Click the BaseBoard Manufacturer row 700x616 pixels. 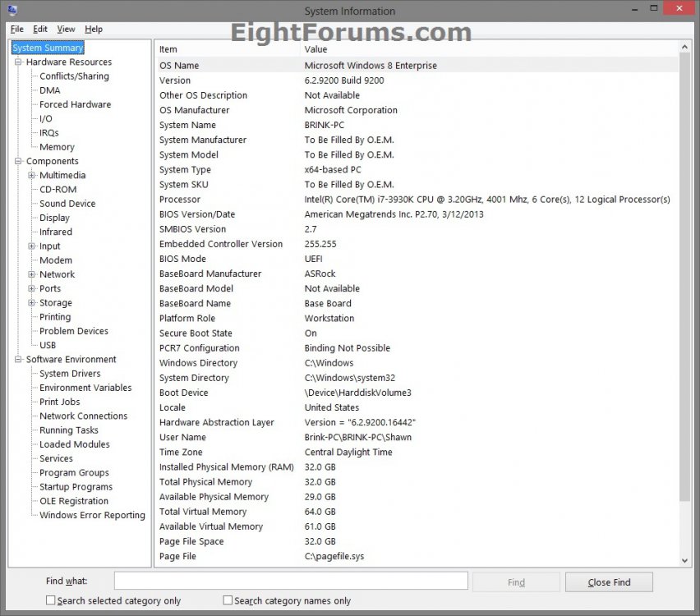[x=417, y=274]
